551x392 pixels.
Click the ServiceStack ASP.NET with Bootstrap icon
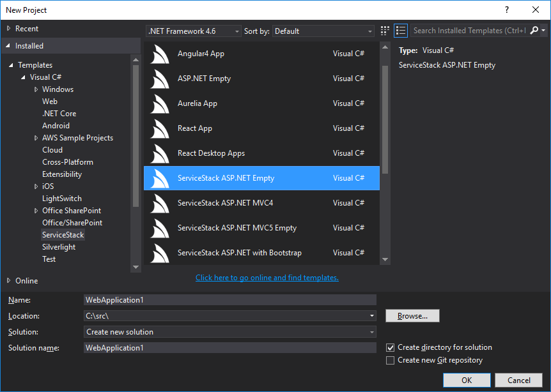pos(160,253)
